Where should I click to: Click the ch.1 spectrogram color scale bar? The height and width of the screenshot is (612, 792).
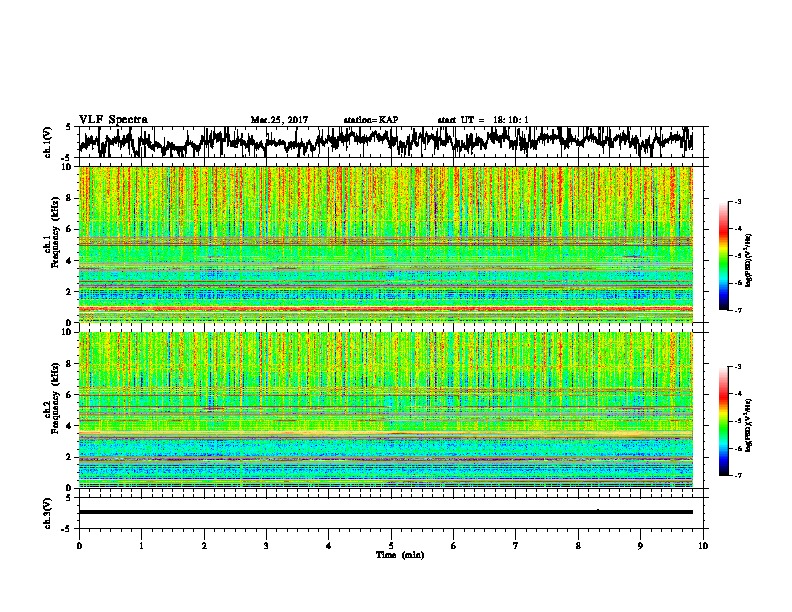(x=723, y=256)
